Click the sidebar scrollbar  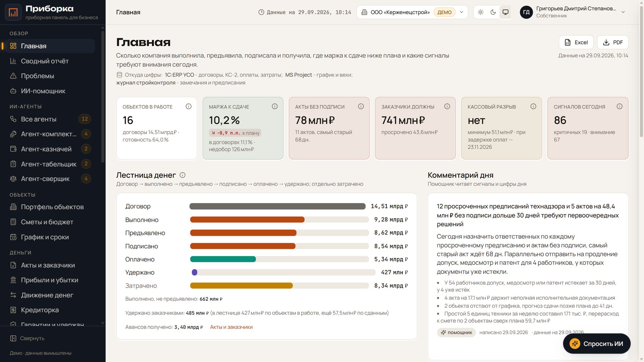click(x=103, y=97)
